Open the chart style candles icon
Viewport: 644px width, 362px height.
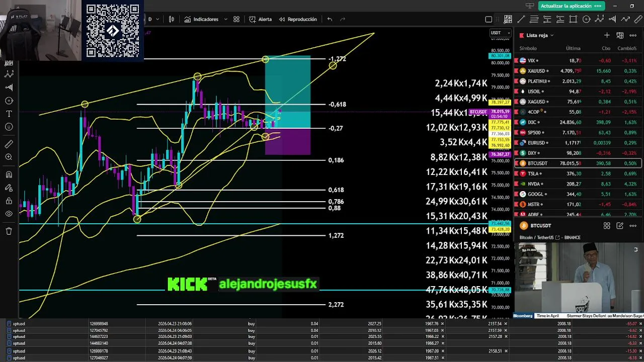tap(172, 19)
